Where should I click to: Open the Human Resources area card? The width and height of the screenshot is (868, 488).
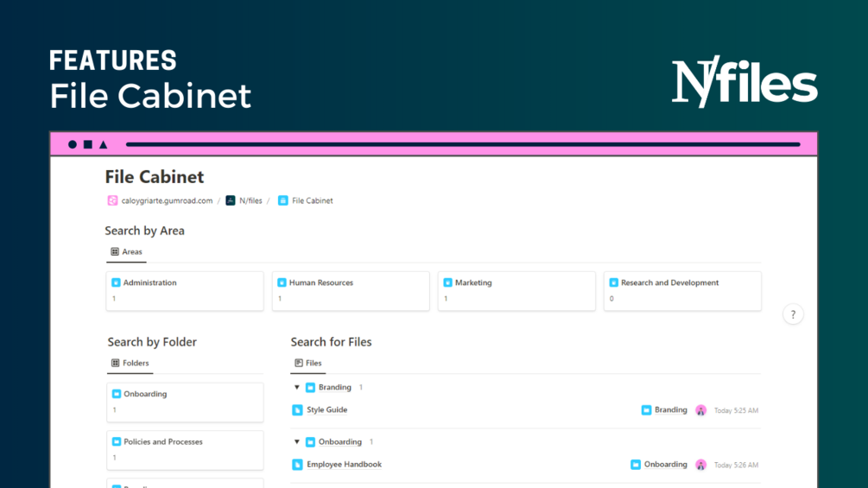[x=351, y=291]
